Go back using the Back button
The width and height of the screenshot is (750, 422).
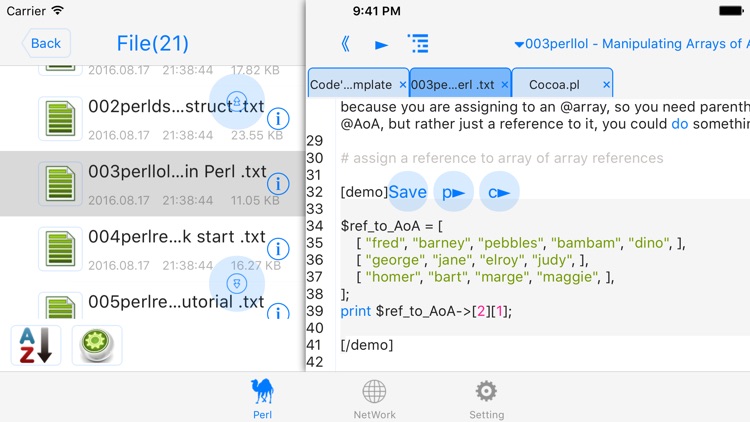(x=46, y=43)
